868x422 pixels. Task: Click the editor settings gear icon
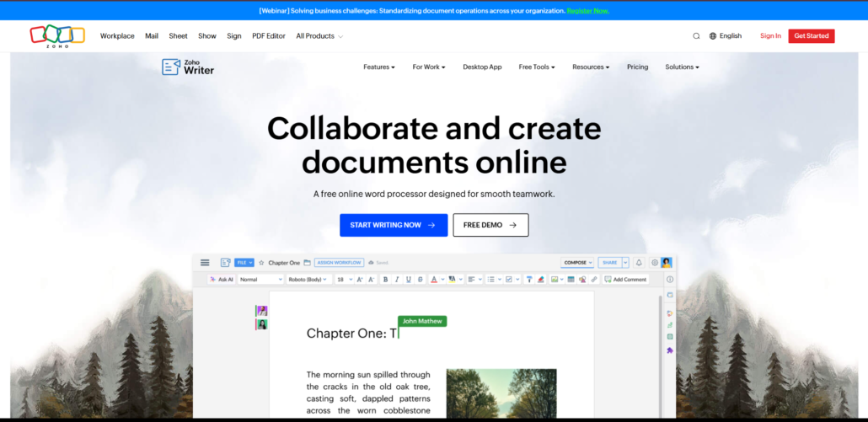[x=654, y=263]
